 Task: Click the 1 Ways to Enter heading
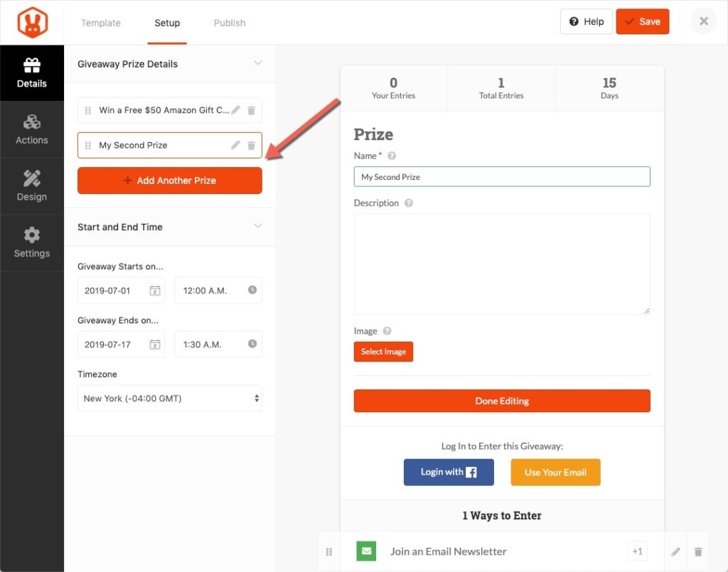(x=502, y=515)
